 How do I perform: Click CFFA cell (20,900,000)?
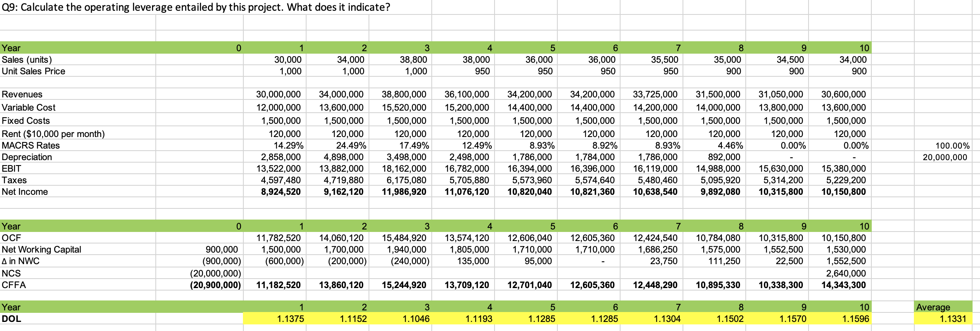pyautogui.click(x=215, y=285)
